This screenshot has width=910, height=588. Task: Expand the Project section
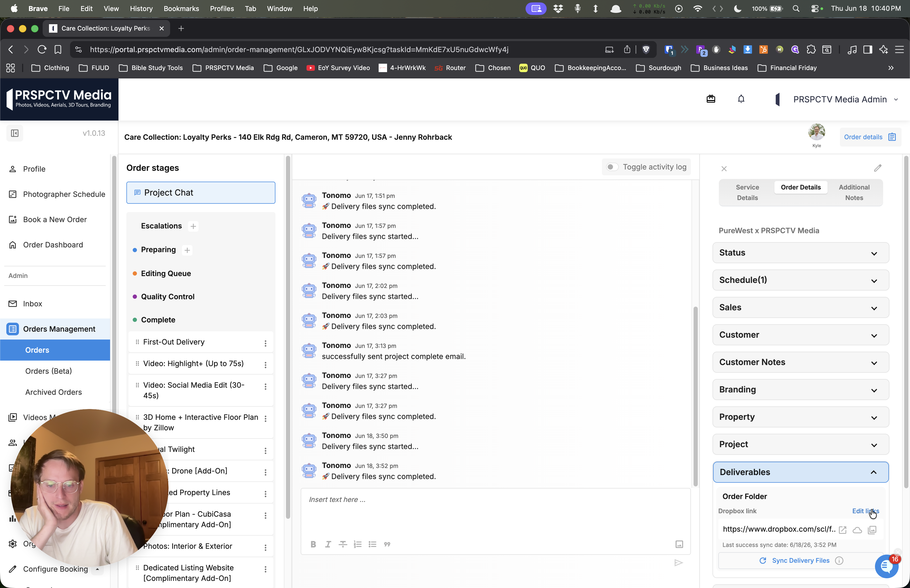(x=800, y=444)
